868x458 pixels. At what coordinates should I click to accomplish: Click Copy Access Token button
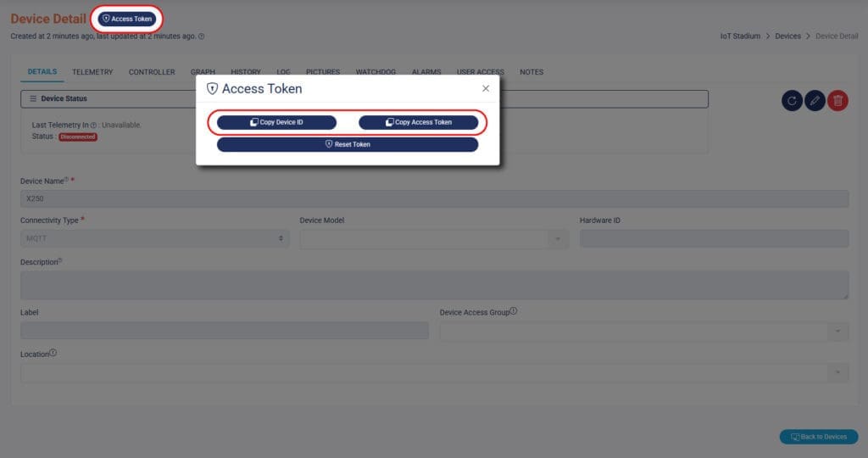click(418, 122)
